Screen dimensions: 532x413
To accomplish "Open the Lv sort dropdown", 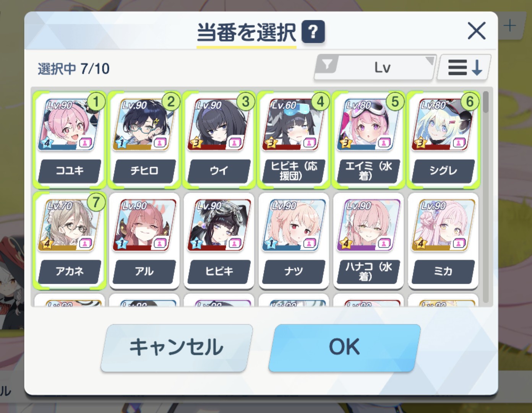I will (x=375, y=67).
